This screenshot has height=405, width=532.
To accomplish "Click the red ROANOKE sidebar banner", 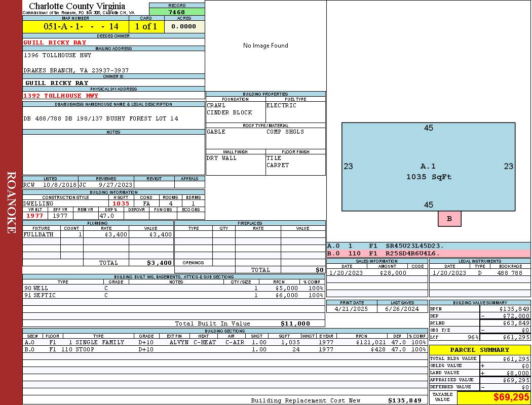I will tap(11, 202).
